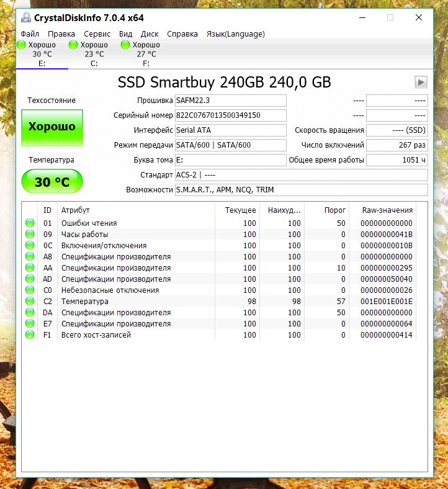Click the Стандарт field ACS-2
The height and width of the screenshot is (489, 448).
click(x=301, y=175)
